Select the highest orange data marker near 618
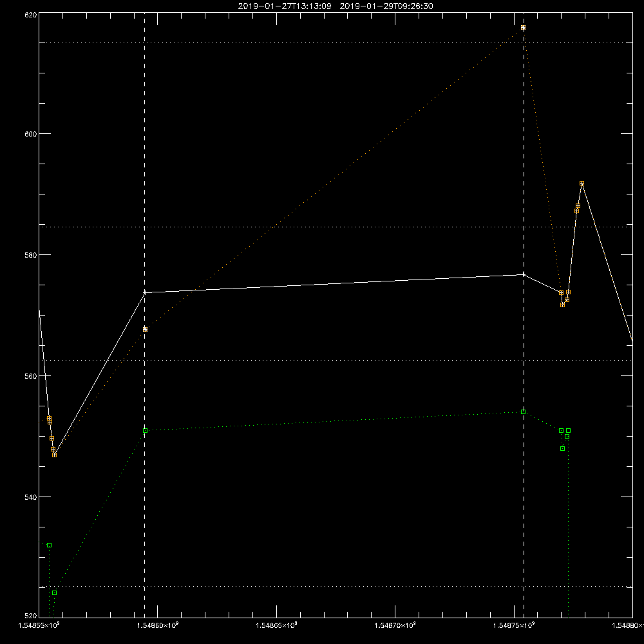 pyautogui.click(x=523, y=28)
